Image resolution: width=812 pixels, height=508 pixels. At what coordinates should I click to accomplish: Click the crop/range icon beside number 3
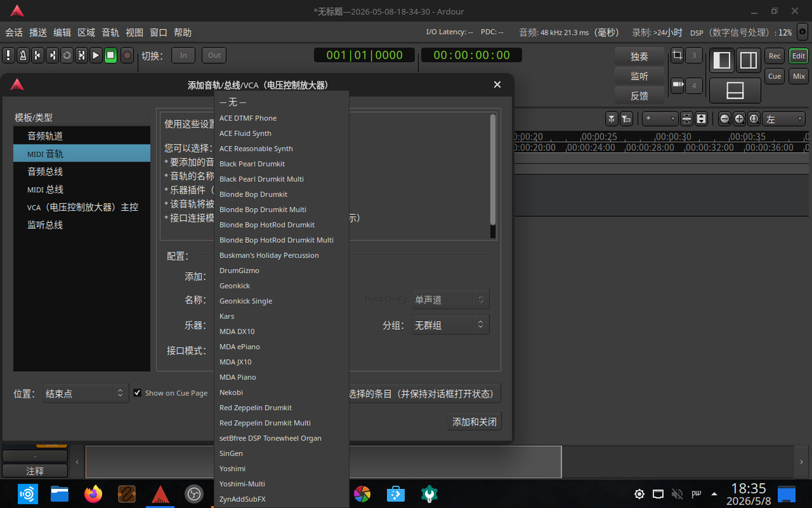coord(677,55)
